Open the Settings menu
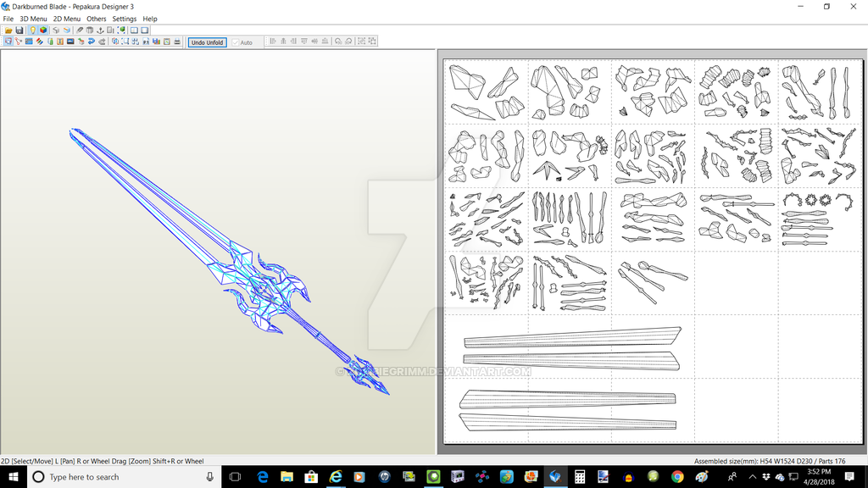This screenshot has width=868, height=488. click(x=125, y=19)
